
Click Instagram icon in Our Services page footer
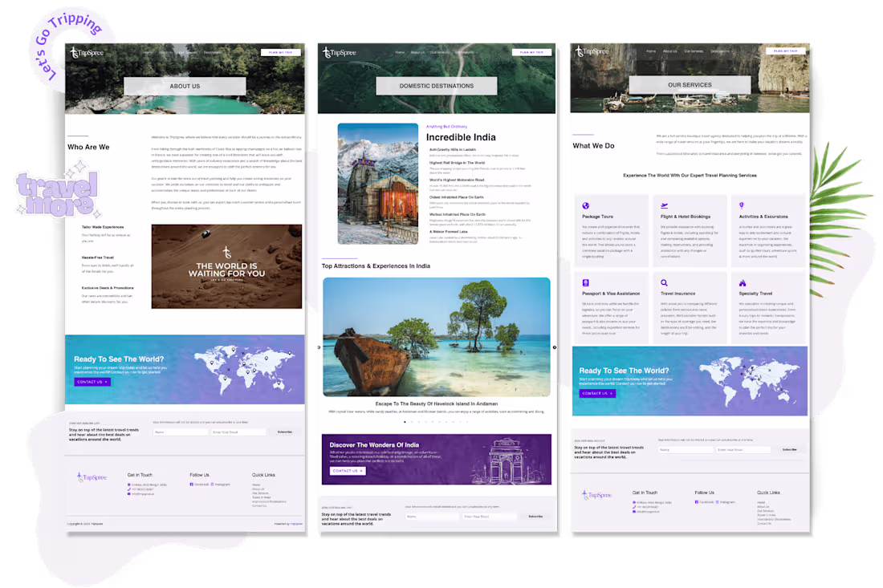click(x=718, y=502)
